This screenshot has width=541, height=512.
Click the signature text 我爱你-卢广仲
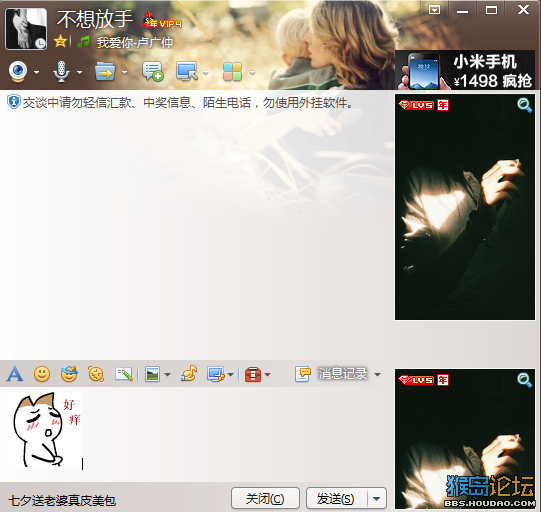pyautogui.click(x=135, y=42)
